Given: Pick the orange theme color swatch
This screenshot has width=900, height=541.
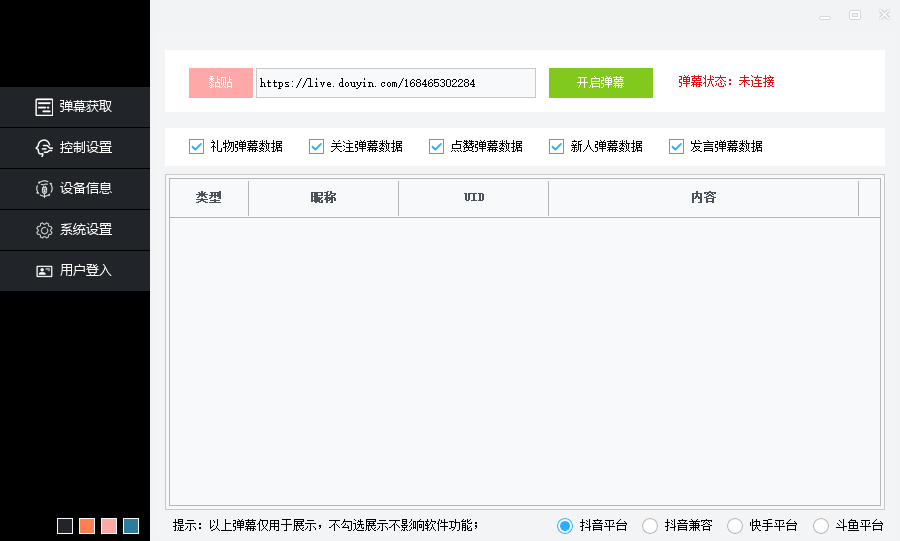Looking at the screenshot, I should coord(87,526).
